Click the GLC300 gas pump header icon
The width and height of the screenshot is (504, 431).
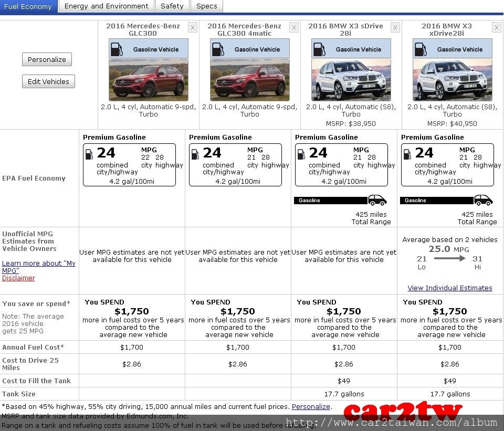coord(117,49)
